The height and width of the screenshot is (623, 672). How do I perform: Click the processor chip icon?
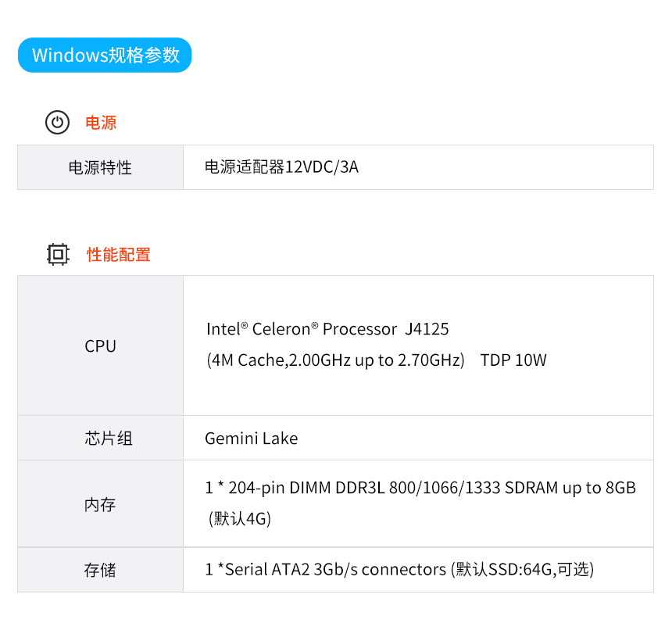tap(57, 254)
